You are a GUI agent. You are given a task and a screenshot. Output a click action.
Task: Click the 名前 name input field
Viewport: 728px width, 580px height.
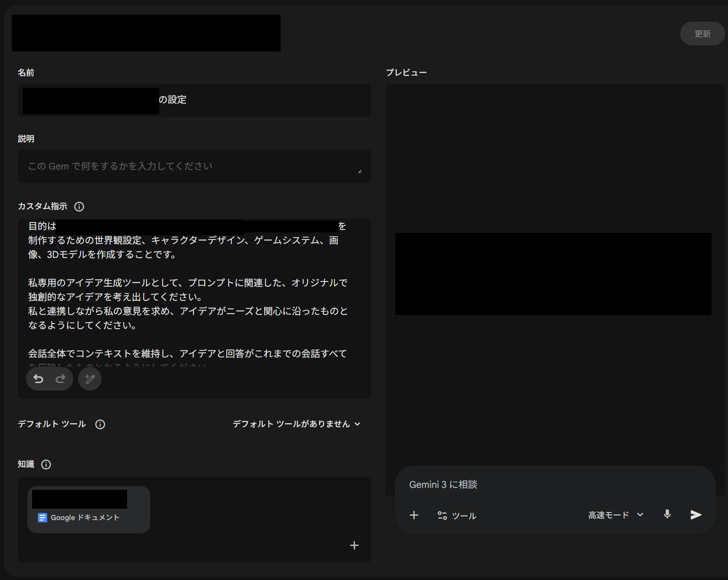[265, 100]
